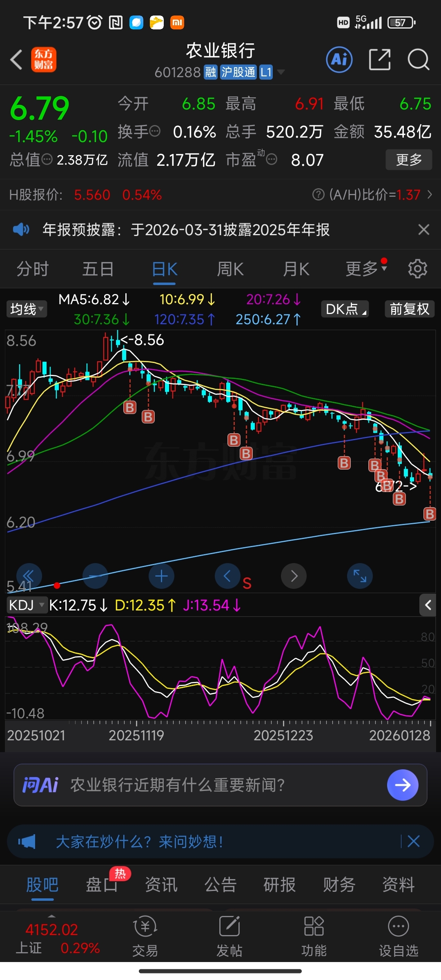This screenshot has width=441, height=980.
Task: Open the Ai assistant circle icon
Action: [x=339, y=60]
